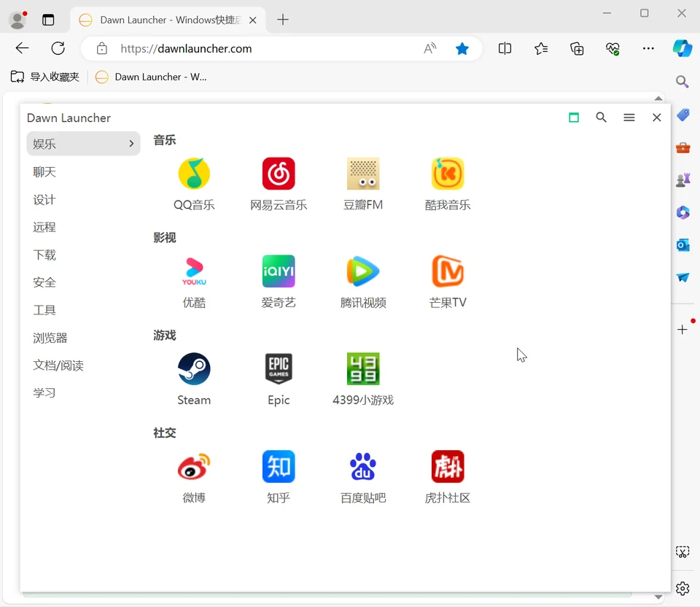This screenshot has width=700, height=607.
Task: Open Shopping tag in sidebar
Action: point(682,115)
